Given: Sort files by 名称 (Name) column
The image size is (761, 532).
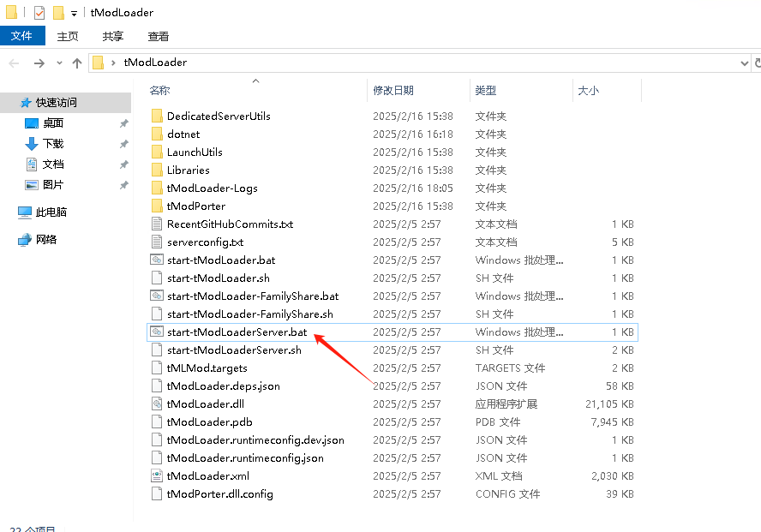Looking at the screenshot, I should pyautogui.click(x=159, y=90).
